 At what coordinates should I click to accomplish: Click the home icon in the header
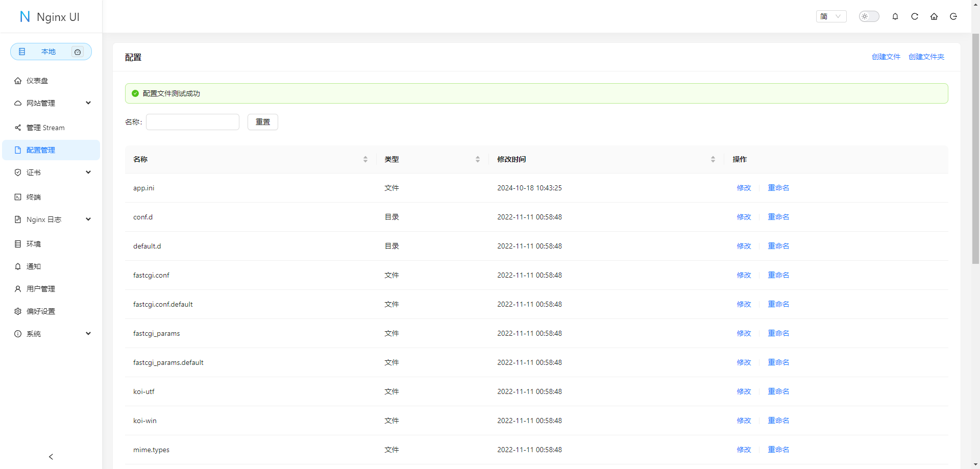(934, 16)
